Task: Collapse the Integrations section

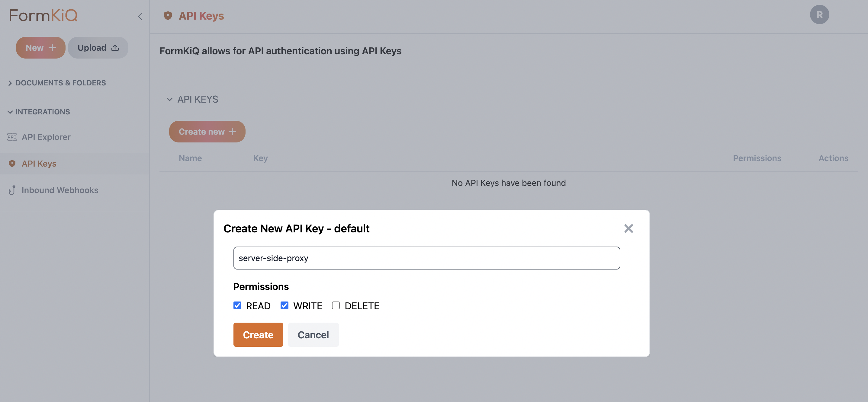Action: coord(39,112)
